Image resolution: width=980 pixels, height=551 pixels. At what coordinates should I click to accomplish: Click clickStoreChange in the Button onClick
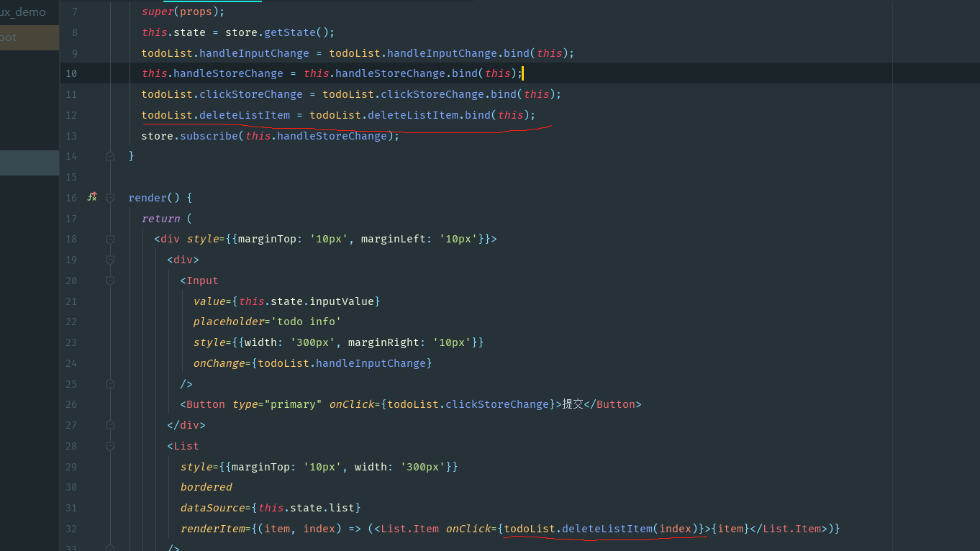[497, 404]
